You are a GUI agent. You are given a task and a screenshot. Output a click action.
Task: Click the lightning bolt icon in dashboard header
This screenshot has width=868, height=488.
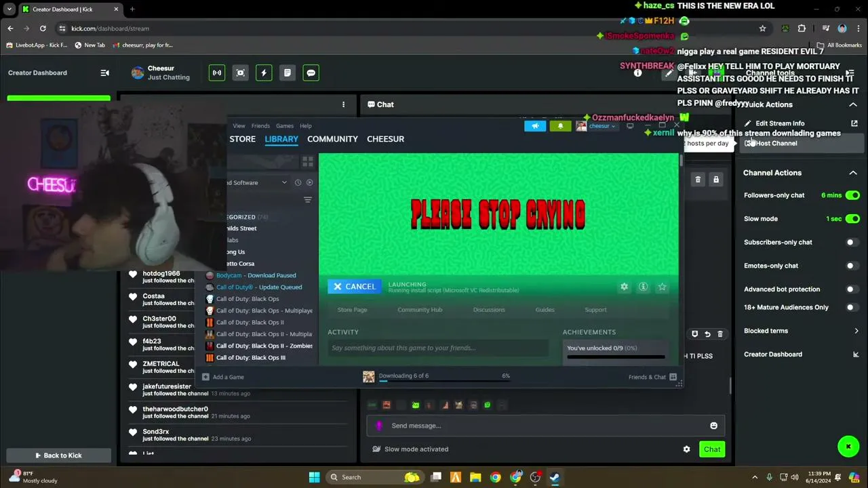264,73
